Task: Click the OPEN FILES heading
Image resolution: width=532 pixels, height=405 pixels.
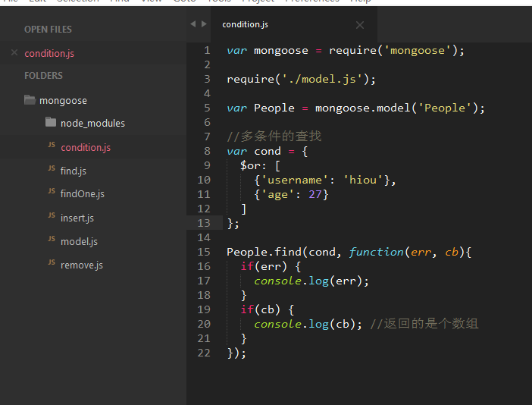Action: point(48,30)
